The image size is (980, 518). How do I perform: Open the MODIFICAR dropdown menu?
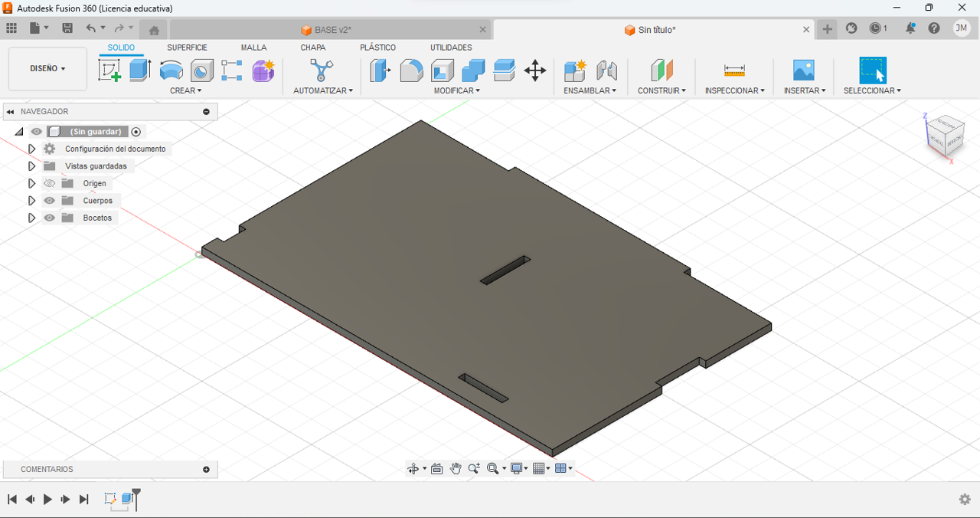click(x=457, y=90)
